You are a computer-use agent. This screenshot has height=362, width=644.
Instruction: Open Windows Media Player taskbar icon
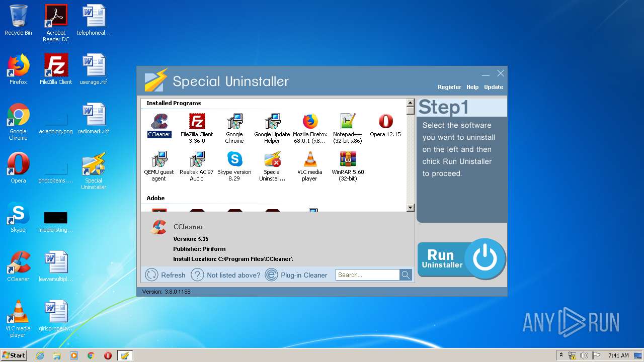[x=74, y=355]
